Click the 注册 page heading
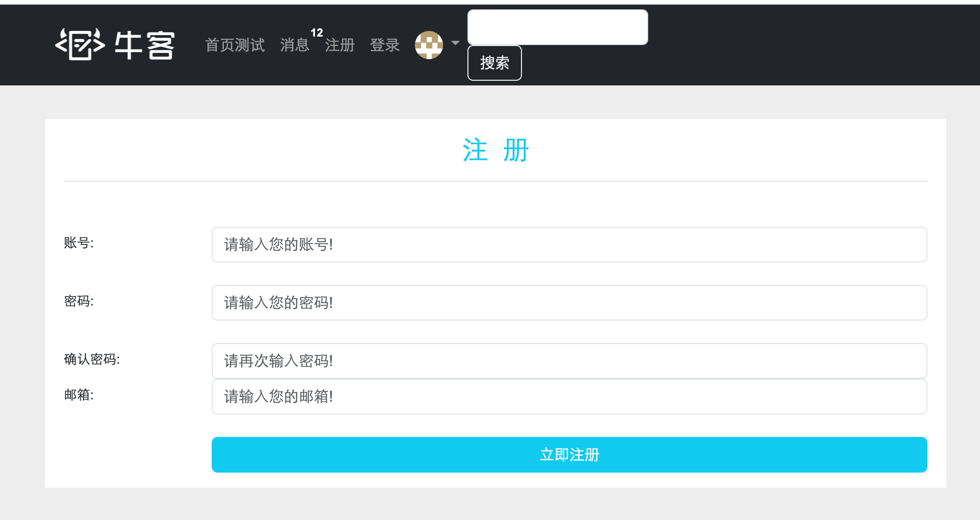Viewport: 980px width, 520px height. coord(496,150)
